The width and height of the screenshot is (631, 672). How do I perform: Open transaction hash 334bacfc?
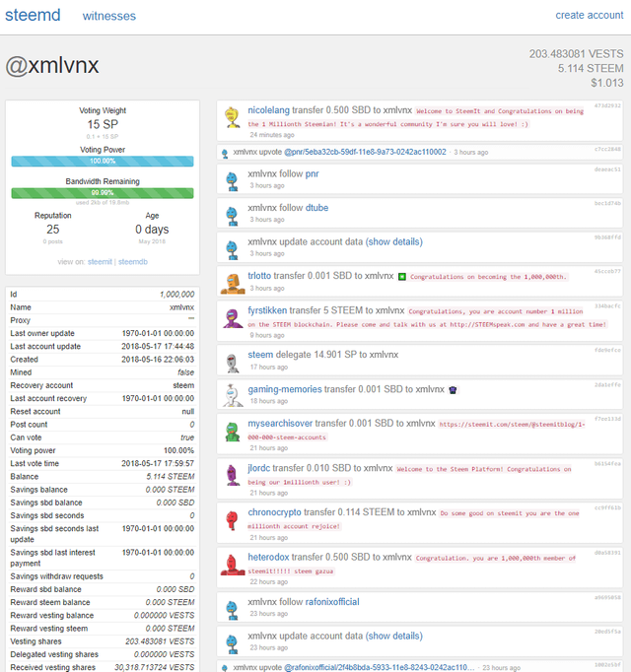click(607, 306)
